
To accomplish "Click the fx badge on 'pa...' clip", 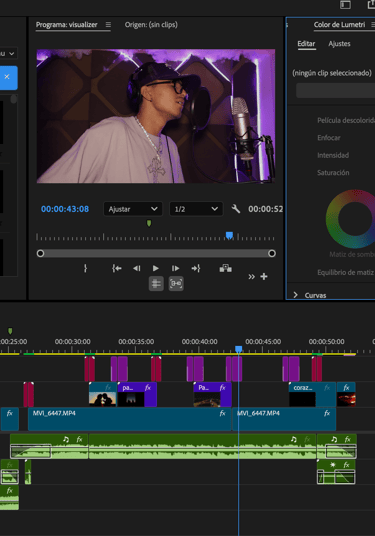I will pyautogui.click(x=148, y=388).
